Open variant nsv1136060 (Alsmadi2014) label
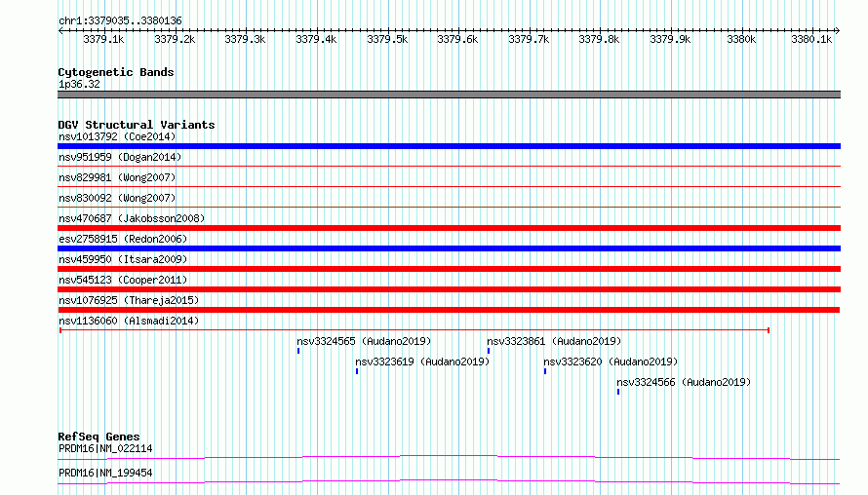Screen dimensions: 868x495 point(129,321)
